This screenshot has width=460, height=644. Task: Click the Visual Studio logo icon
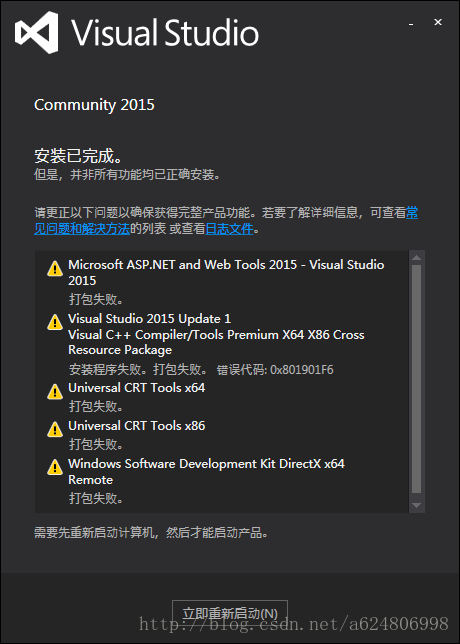click(37, 32)
